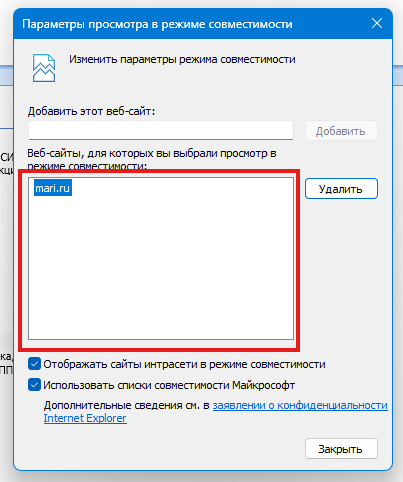Click the dialog title 'Параметры просмотра в режиме совместимости'
The width and height of the screenshot is (403, 482).
[157, 24]
